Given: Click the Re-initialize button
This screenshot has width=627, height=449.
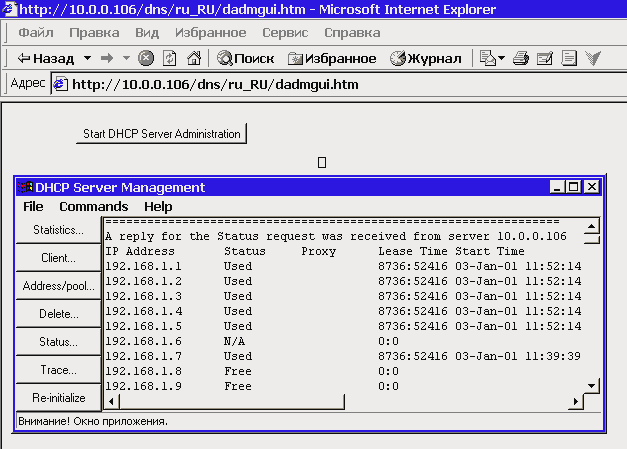Looking at the screenshot, I should tap(58, 398).
